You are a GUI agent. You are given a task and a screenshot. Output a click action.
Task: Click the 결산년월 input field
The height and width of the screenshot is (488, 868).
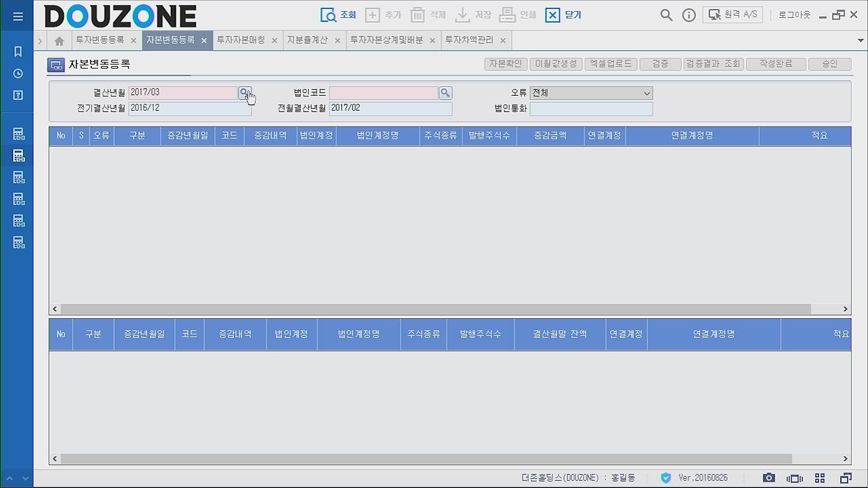coord(183,93)
